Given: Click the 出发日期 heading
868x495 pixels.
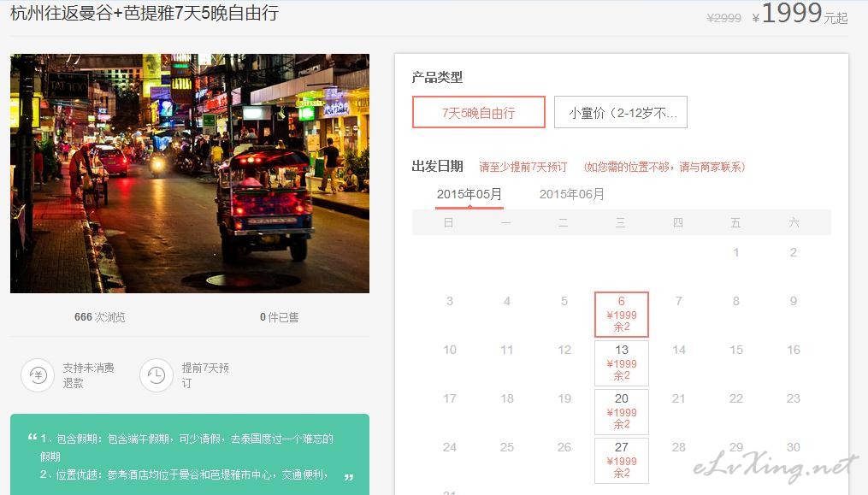Looking at the screenshot, I should click(437, 166).
